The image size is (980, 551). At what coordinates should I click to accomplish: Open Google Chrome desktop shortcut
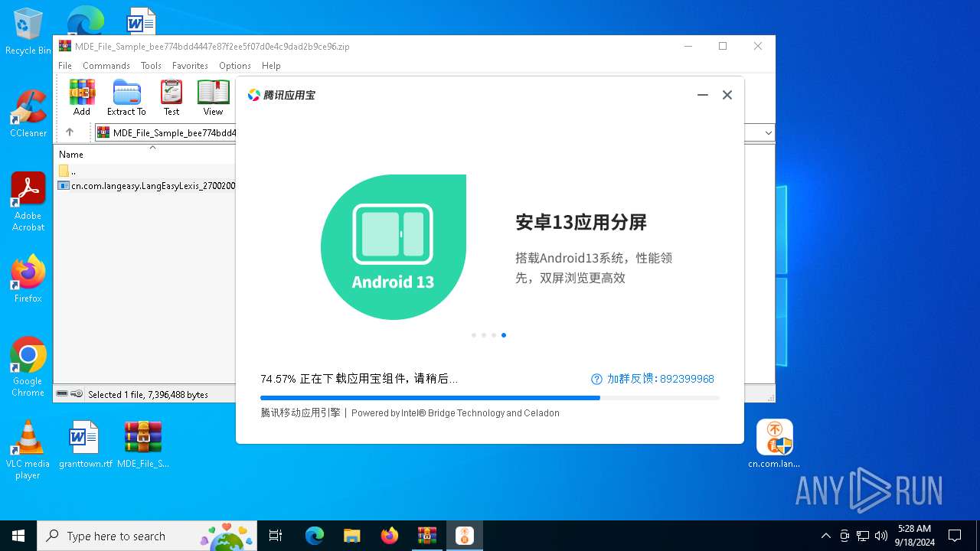point(28,367)
